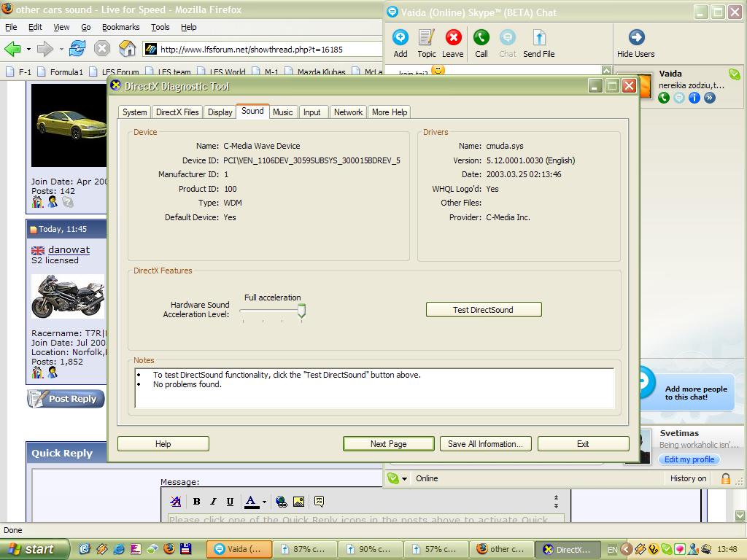Switch to the System tab
747x560 pixels.
click(134, 112)
